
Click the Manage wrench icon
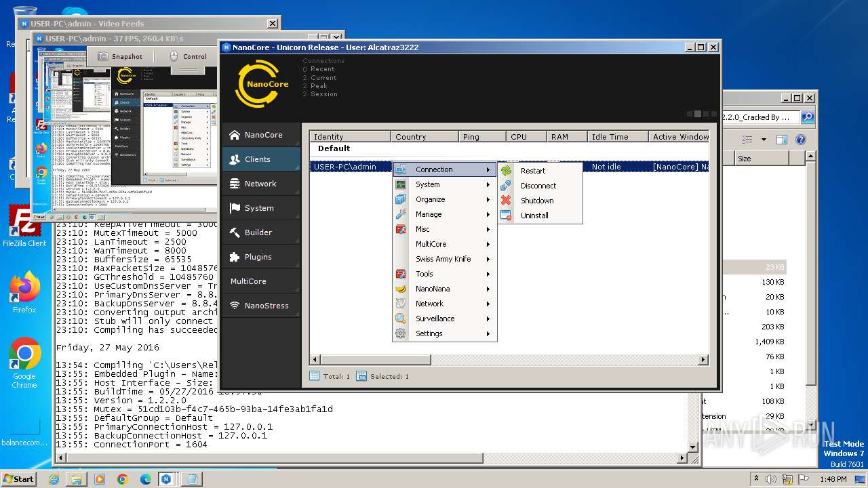click(401, 214)
